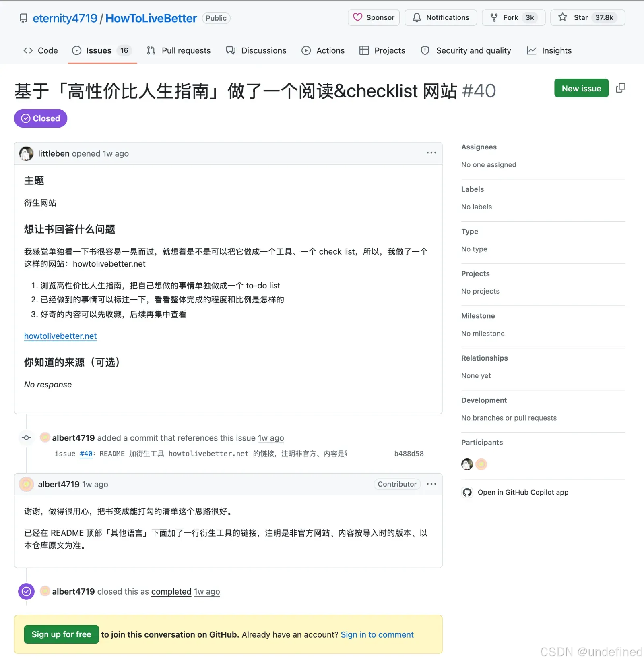Open the howtolivebetter.net hyperlink

pyautogui.click(x=60, y=336)
